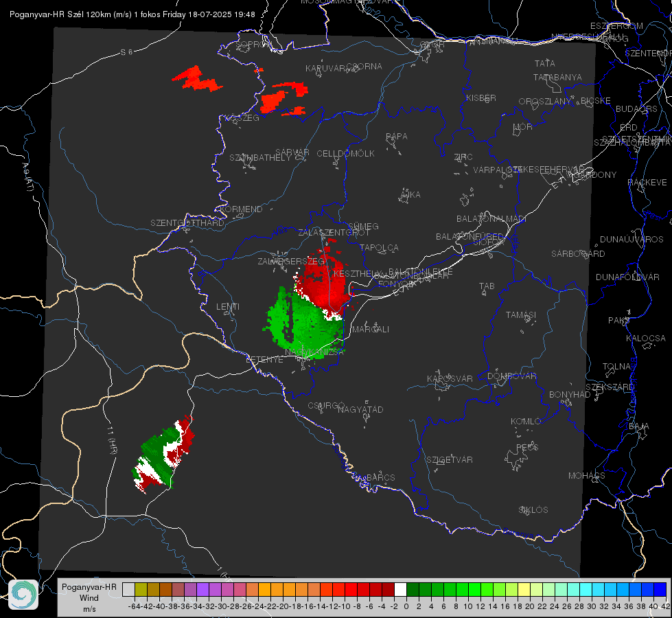
Task: Click the BALATONALMADI town label
Action: pos(491,219)
